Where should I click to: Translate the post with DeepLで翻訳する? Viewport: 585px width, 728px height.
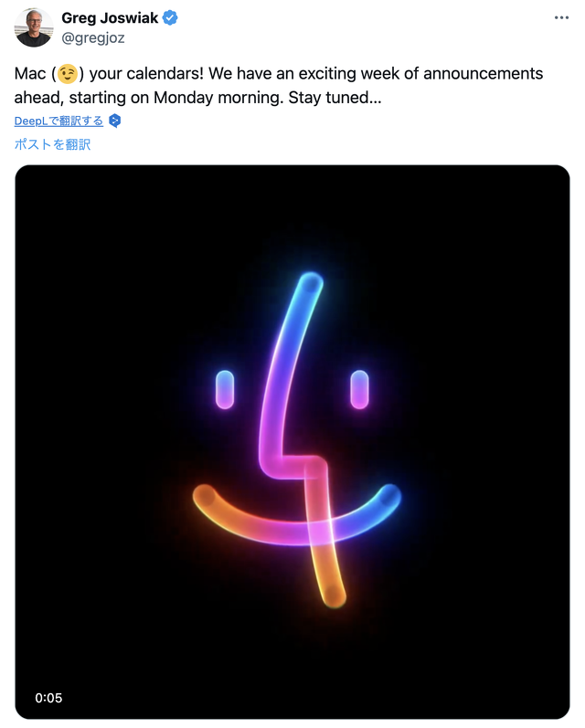pos(58,121)
